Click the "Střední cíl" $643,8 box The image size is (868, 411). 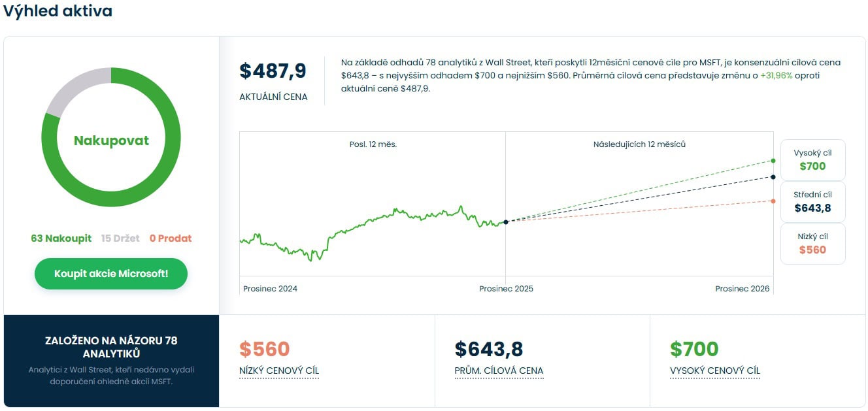(x=812, y=202)
